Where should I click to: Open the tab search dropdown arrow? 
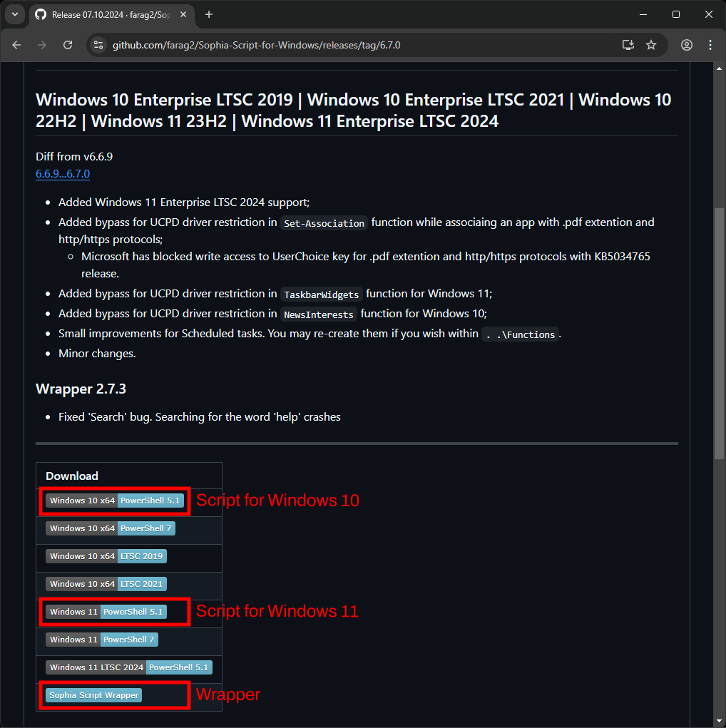[x=15, y=14]
